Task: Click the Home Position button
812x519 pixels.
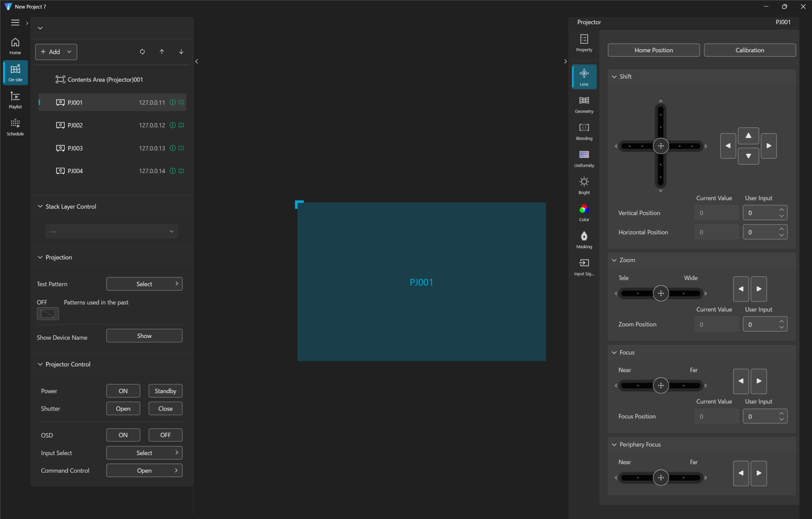Action: pos(653,50)
